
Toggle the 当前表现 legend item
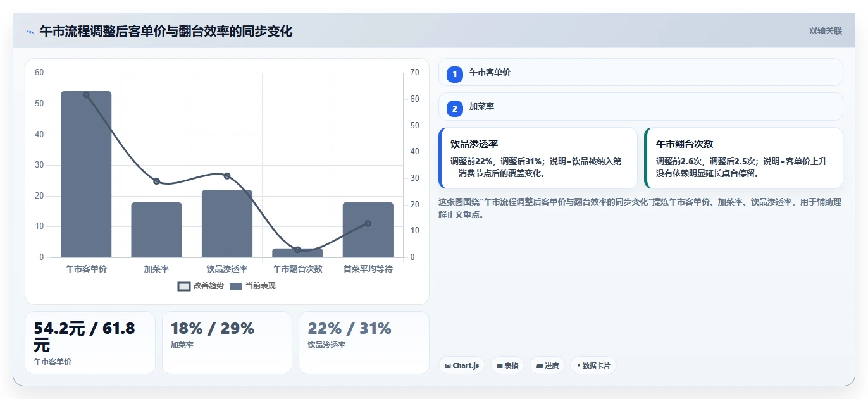pos(252,286)
